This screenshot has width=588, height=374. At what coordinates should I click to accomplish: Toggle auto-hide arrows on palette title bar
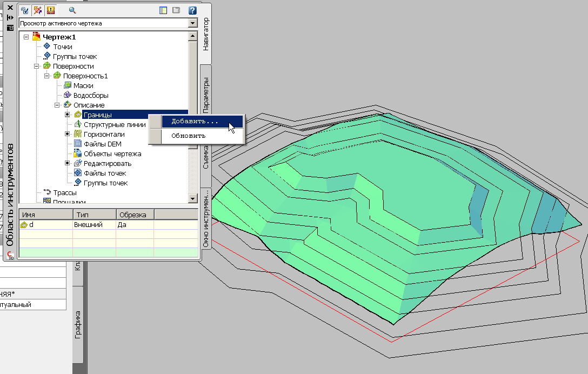[10, 18]
